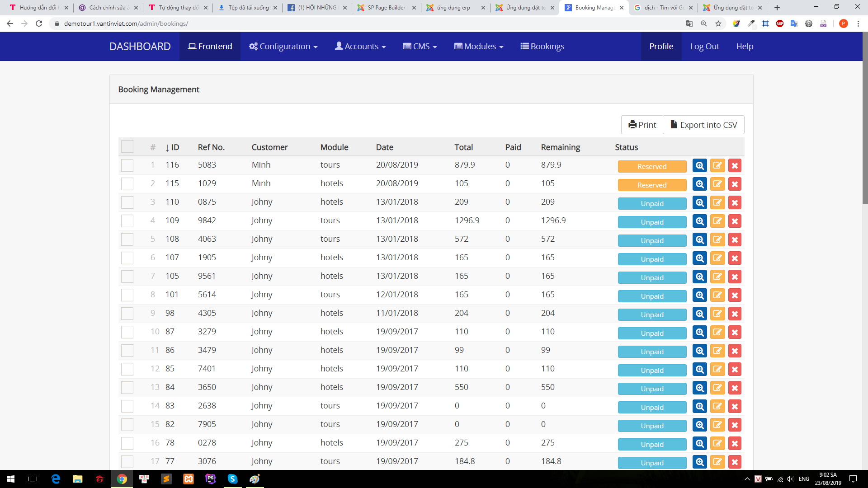Go to DASHBOARD home link
This screenshot has height=488, width=868.
(x=140, y=47)
